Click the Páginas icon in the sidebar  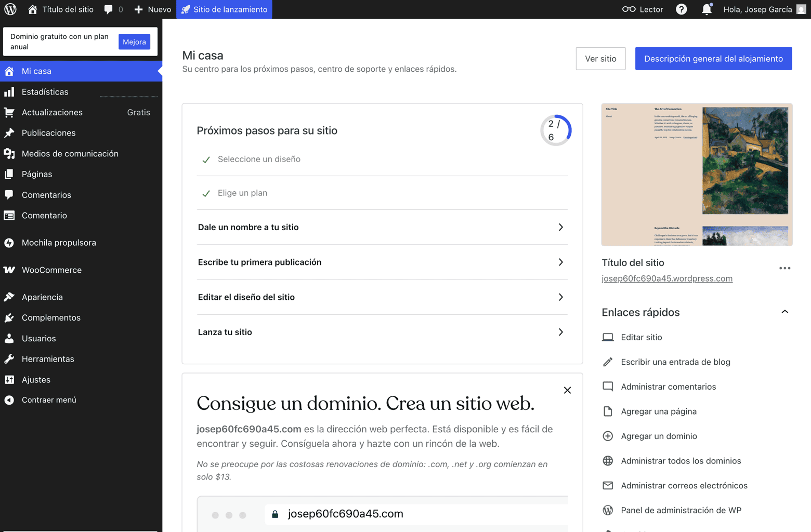pyautogui.click(x=9, y=174)
